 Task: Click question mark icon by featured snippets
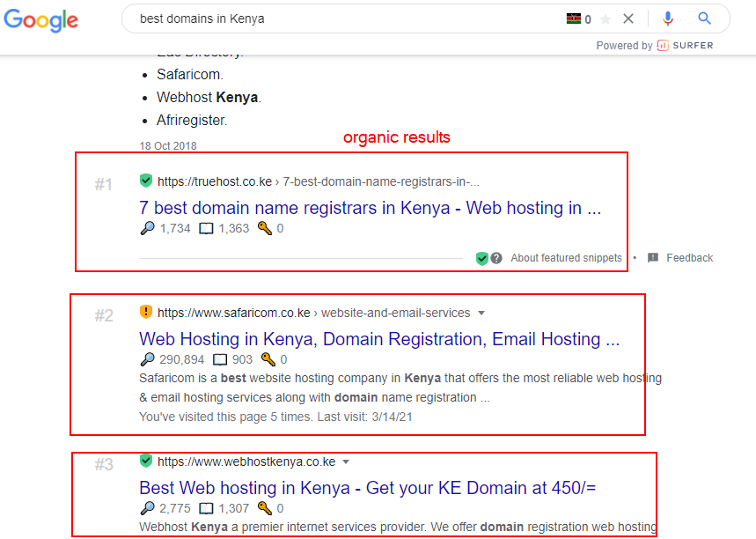(x=496, y=258)
